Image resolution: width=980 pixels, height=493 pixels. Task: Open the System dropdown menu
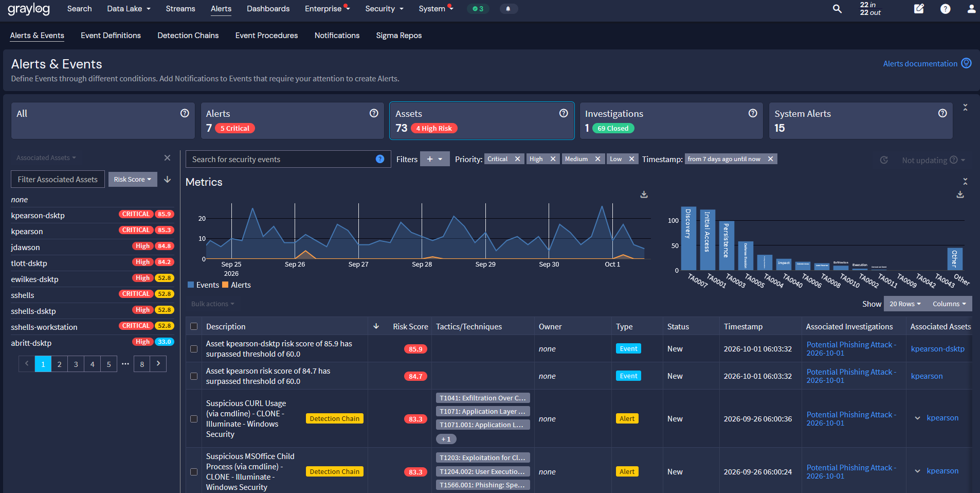point(435,9)
